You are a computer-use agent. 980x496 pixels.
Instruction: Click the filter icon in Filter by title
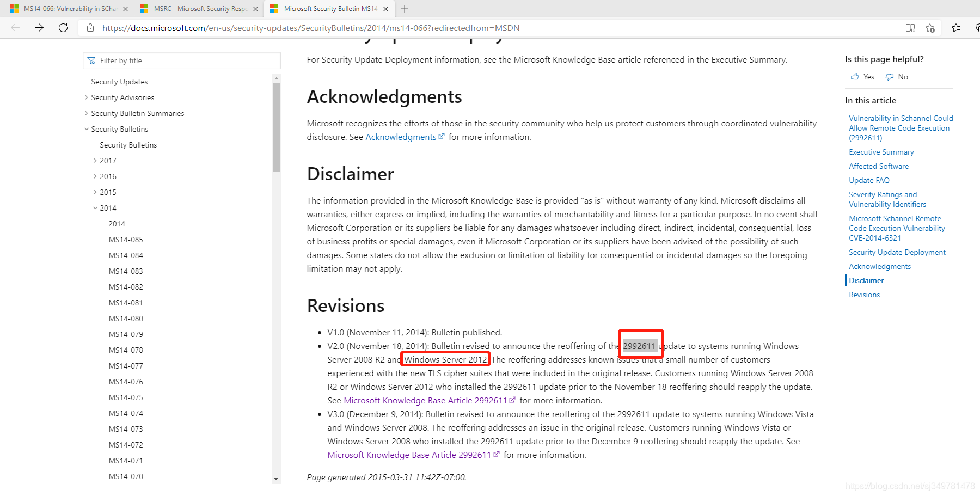coord(91,60)
